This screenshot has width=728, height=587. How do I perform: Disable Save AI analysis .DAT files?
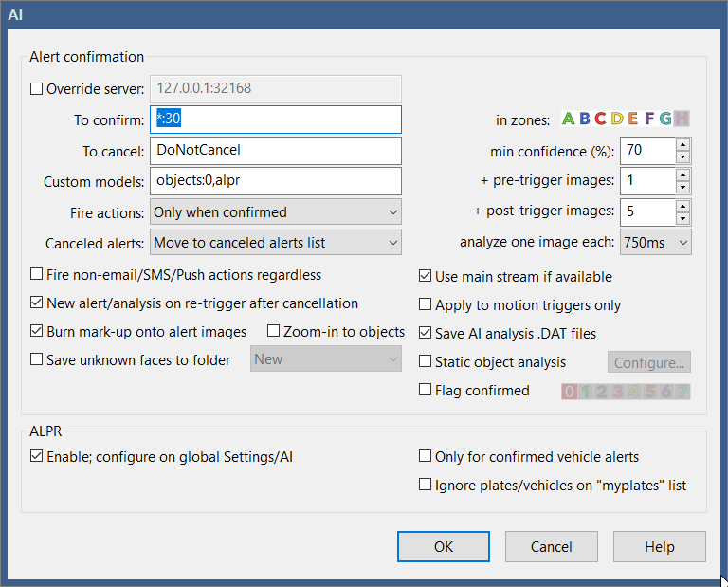point(426,333)
